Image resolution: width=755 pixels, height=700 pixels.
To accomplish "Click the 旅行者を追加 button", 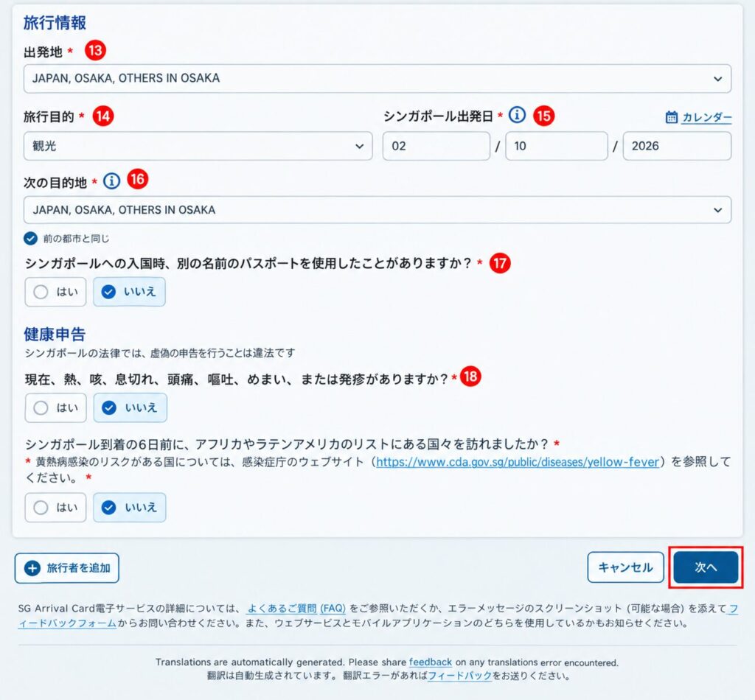I will pyautogui.click(x=67, y=568).
